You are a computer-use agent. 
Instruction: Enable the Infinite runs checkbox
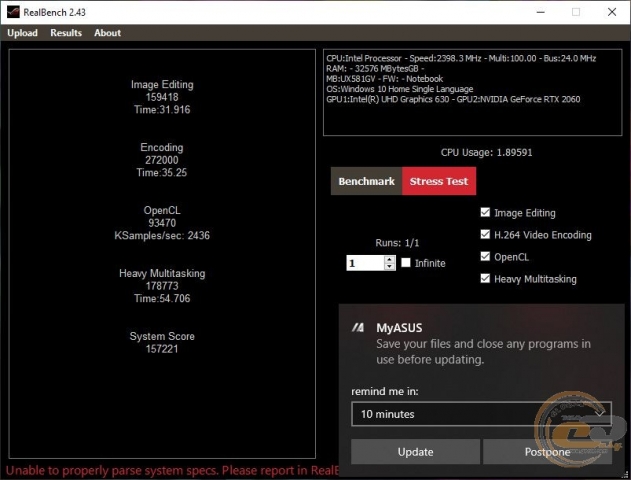click(406, 263)
